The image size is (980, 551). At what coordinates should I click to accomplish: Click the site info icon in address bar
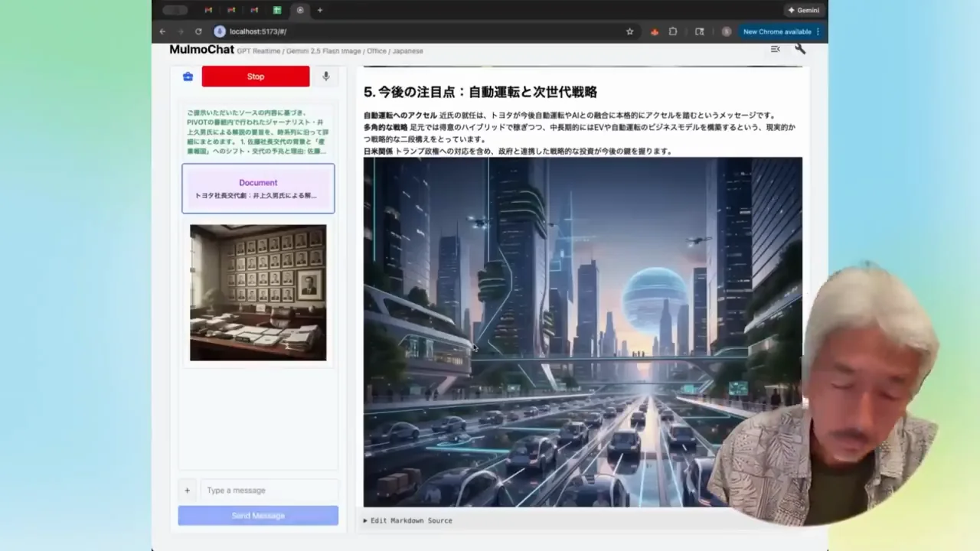[220, 31]
